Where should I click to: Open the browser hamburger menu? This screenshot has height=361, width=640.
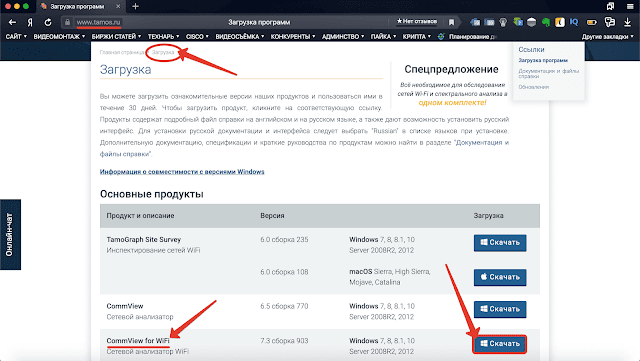(630, 7)
